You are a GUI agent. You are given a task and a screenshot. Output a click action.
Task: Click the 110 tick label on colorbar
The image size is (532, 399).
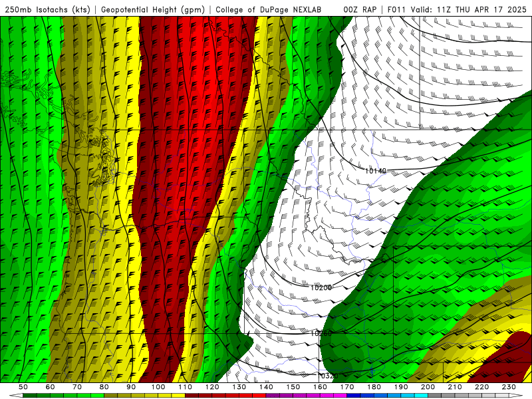click(x=186, y=387)
